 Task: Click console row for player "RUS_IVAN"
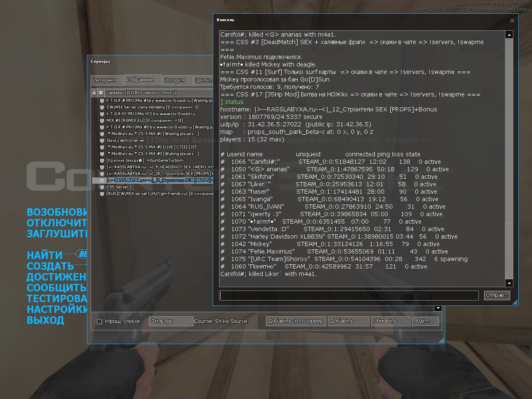coord(333,207)
